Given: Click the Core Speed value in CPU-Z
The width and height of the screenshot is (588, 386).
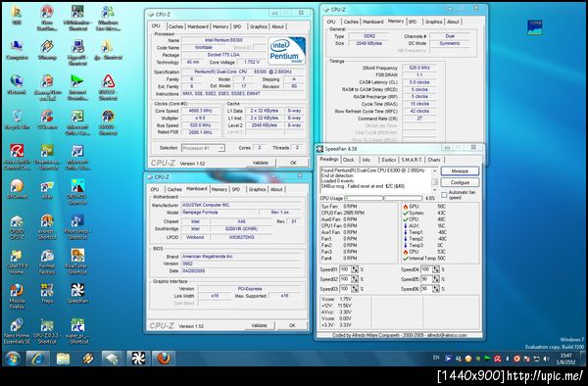Looking at the screenshot, I should tap(201, 111).
